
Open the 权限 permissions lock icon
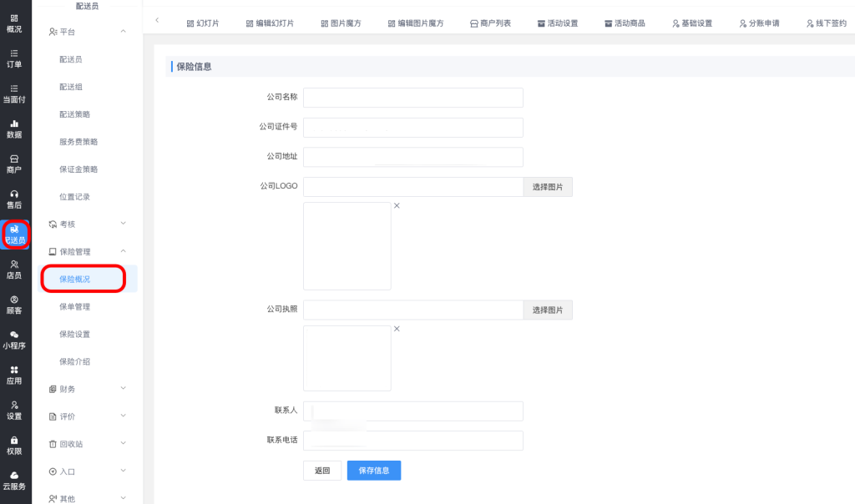pyautogui.click(x=14, y=445)
